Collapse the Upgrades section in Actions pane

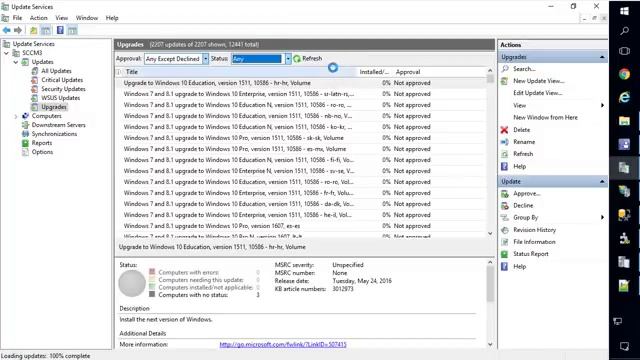pos(602,57)
